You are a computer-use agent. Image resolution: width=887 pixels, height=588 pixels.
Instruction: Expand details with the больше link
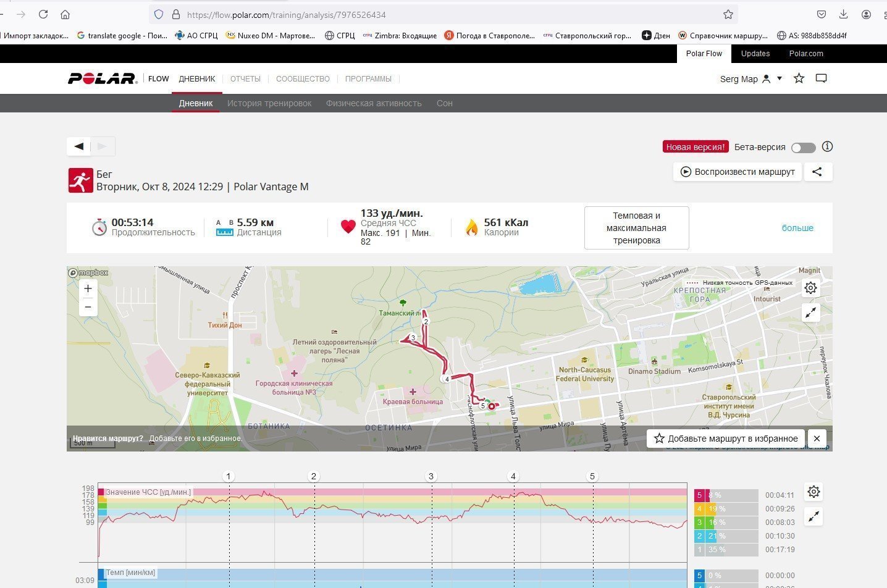[797, 228]
